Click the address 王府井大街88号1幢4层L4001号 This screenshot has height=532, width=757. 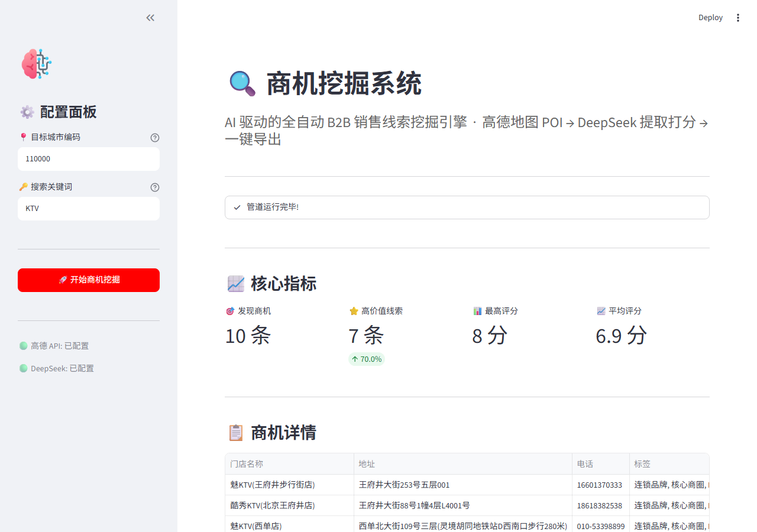[x=463, y=505]
